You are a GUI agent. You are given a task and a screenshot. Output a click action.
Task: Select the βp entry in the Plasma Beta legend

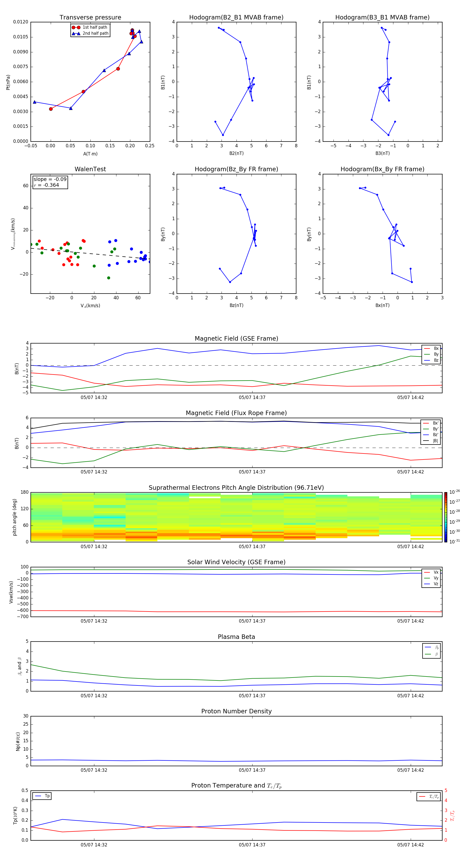[431, 647]
